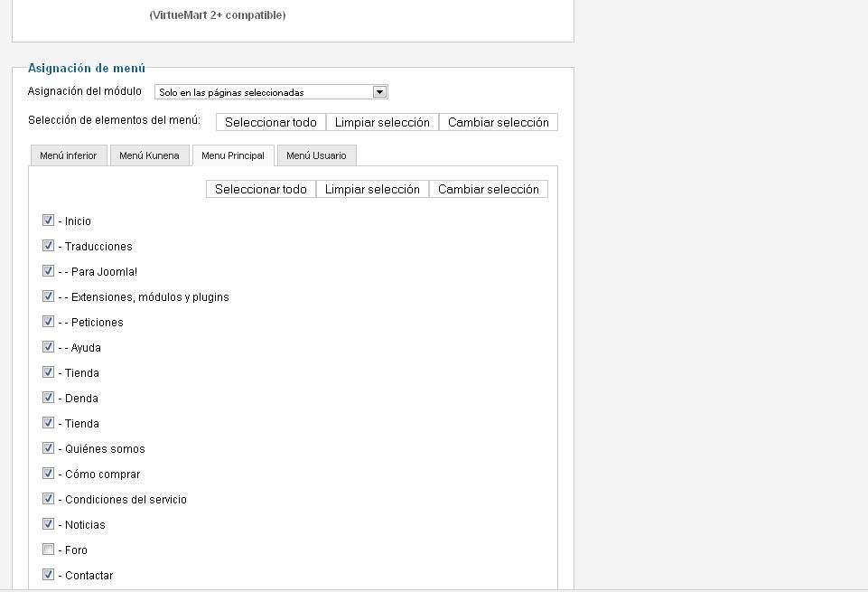This screenshot has width=868, height=592.
Task: Enable the Foro checkbox
Action: 48,550
